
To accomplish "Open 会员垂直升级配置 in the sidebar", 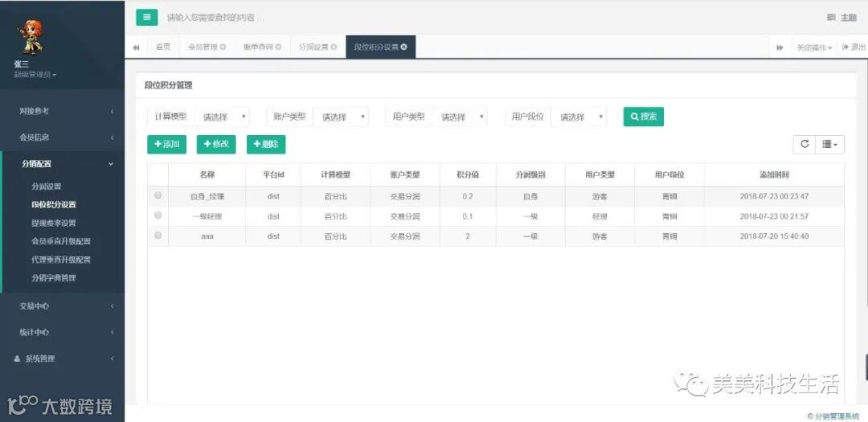I will click(x=61, y=241).
